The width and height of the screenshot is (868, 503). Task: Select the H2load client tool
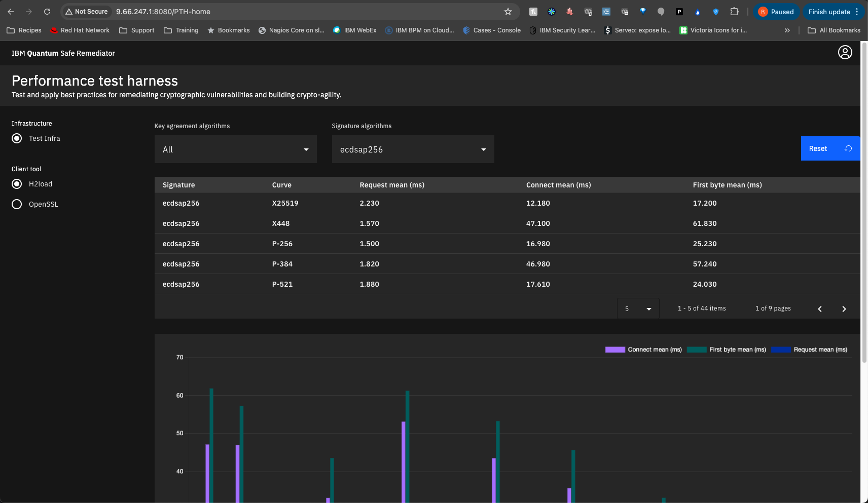tap(17, 184)
